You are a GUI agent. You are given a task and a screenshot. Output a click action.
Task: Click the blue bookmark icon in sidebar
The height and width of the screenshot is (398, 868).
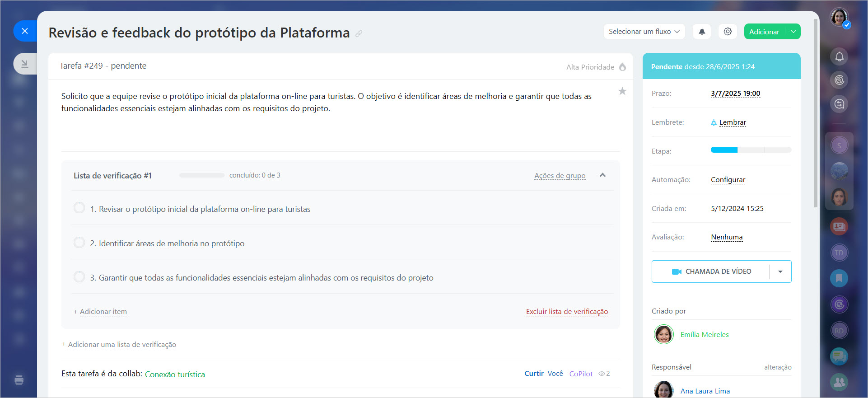(x=839, y=278)
